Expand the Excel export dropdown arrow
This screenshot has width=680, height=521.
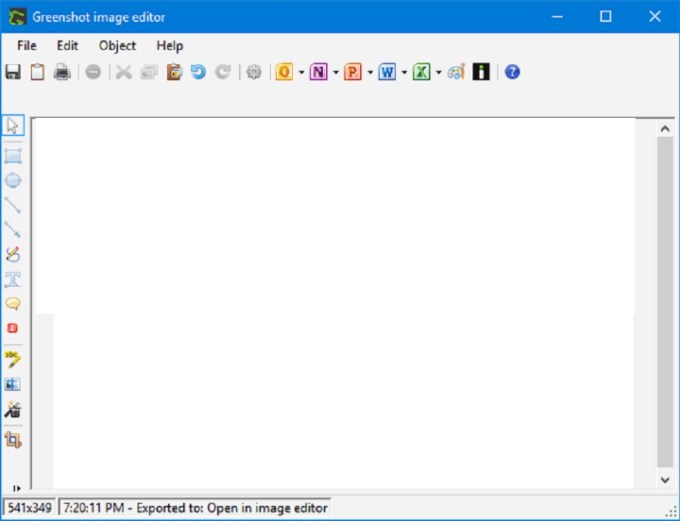tap(438, 72)
